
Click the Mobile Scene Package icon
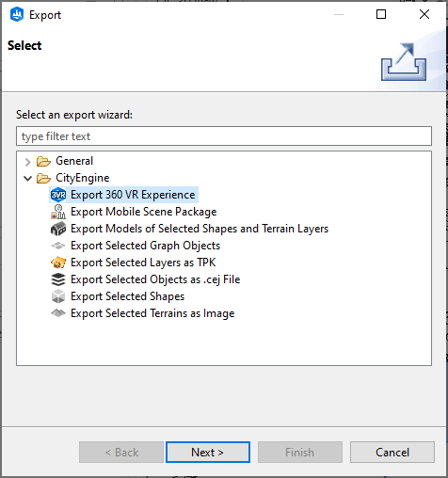pos(58,212)
